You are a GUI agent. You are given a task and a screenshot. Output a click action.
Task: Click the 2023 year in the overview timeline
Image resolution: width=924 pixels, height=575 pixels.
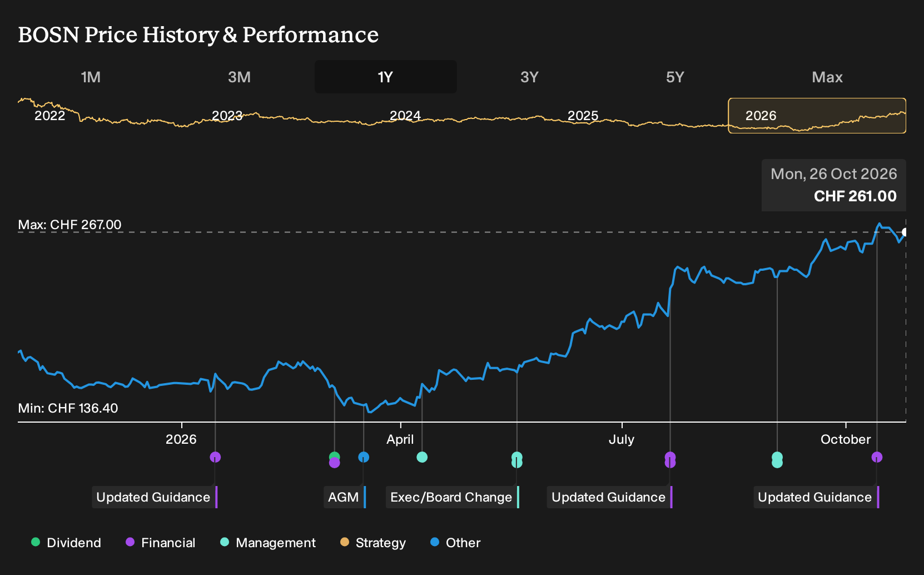[x=227, y=116]
